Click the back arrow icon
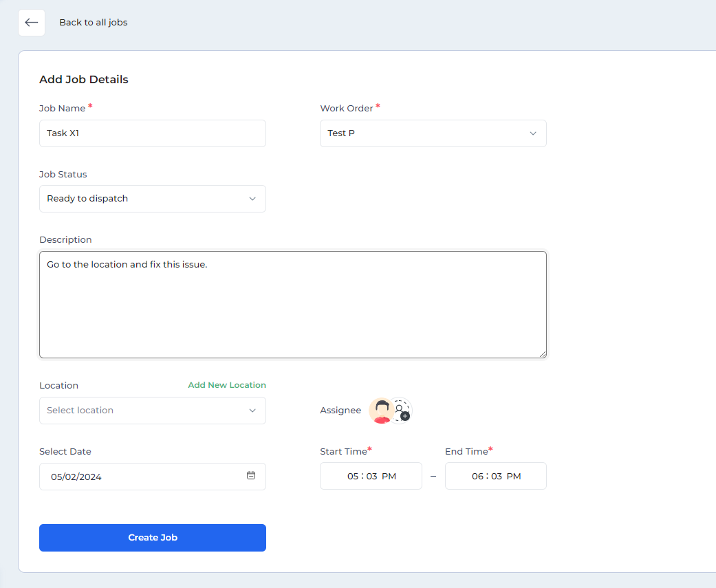This screenshot has width=716, height=588. pyautogui.click(x=31, y=23)
